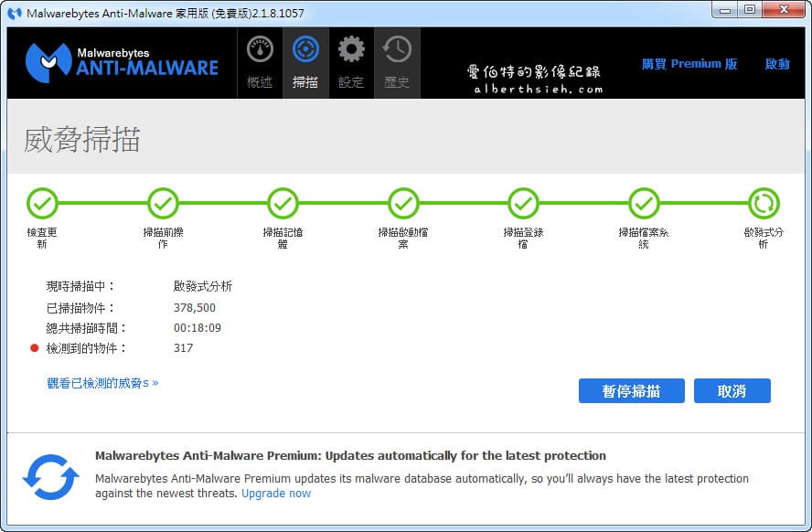
Task: Click the 啟發式分析 in-progress spinner icon
Action: [x=764, y=203]
